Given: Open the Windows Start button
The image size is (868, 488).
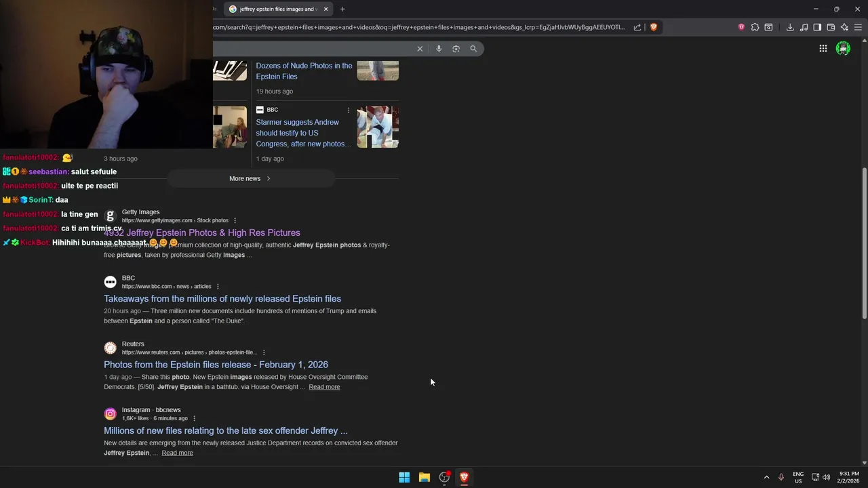Looking at the screenshot, I should pyautogui.click(x=404, y=477).
